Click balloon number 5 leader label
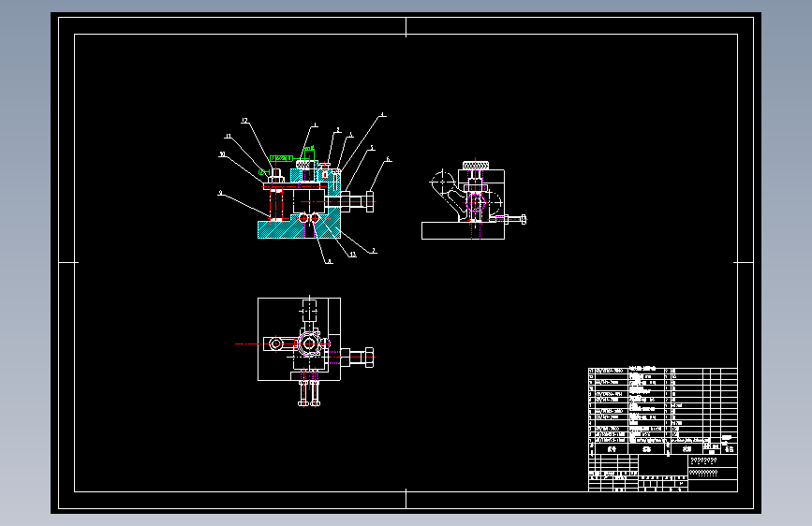The image size is (812, 526). click(371, 148)
